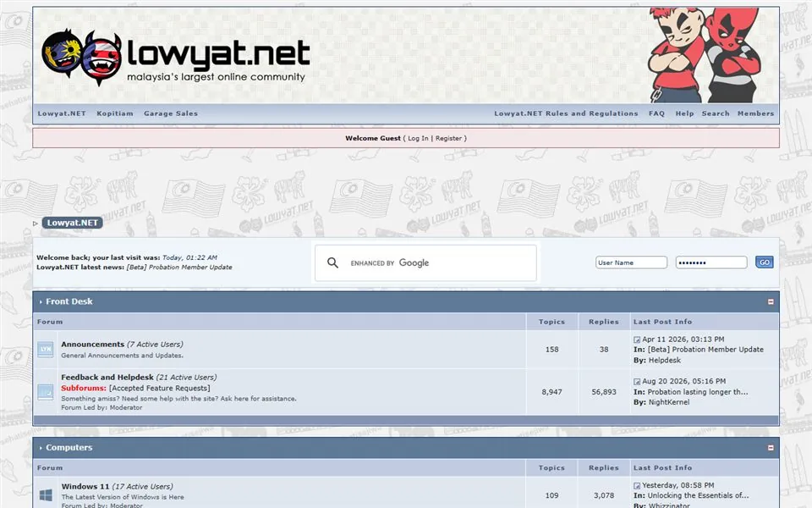Open the Search page from the nav bar

(x=716, y=113)
